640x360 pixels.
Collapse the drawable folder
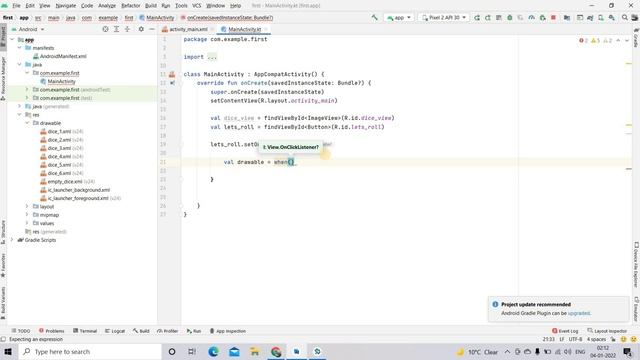[27, 123]
